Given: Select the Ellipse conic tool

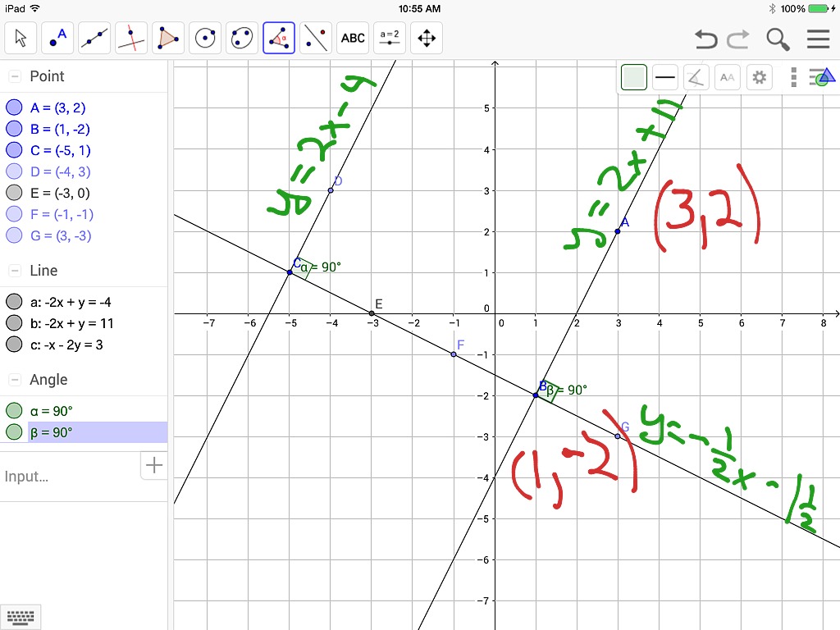Looking at the screenshot, I should click(x=242, y=38).
